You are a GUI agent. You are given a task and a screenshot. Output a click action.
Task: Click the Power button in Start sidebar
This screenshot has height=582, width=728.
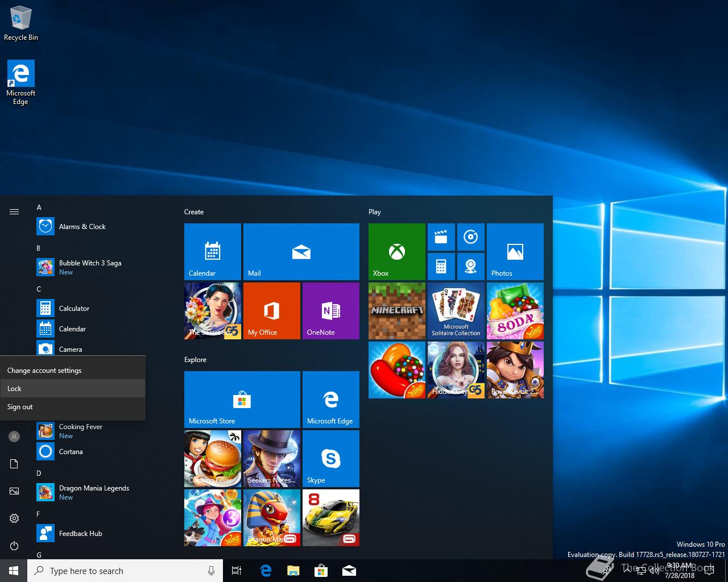(14, 546)
